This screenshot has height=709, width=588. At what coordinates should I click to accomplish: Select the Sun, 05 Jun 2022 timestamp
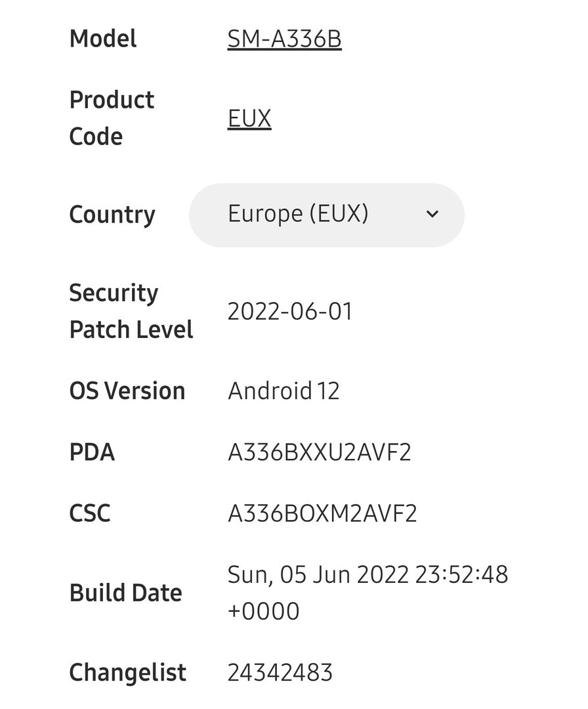tap(367, 574)
